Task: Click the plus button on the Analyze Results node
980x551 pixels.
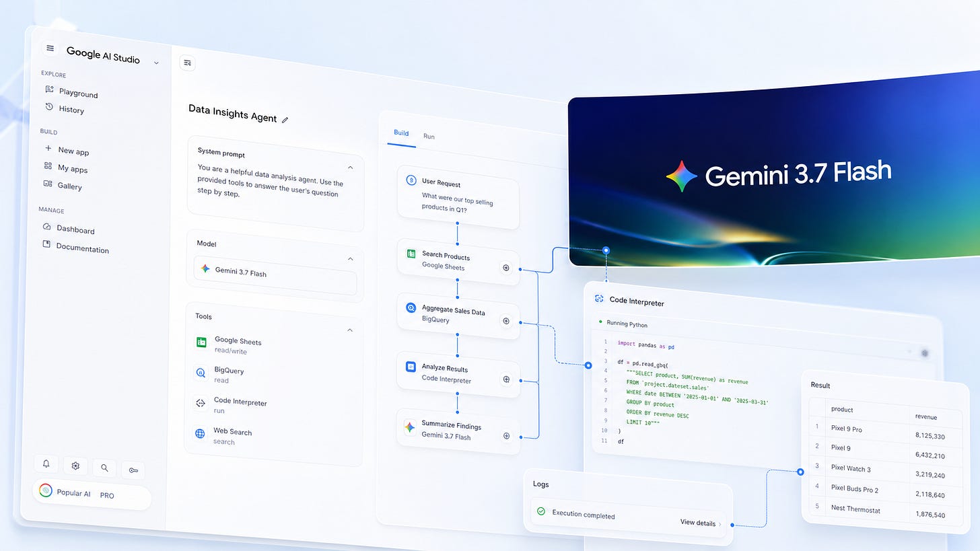Action: tap(506, 379)
